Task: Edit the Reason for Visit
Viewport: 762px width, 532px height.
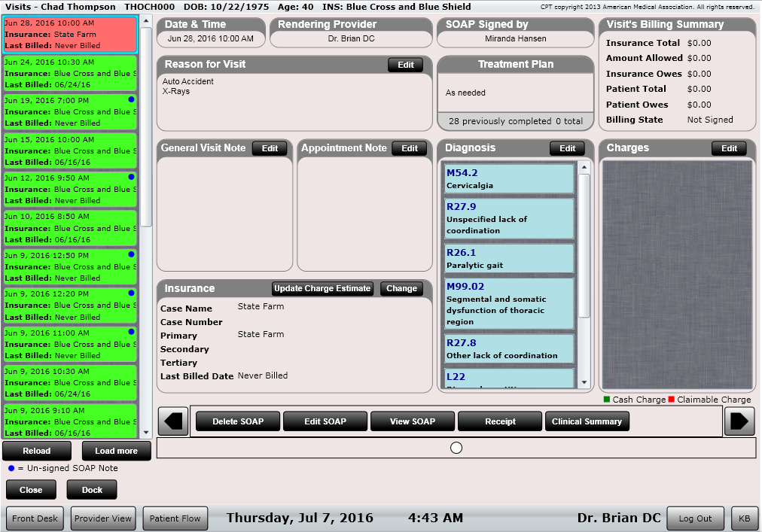Action: (x=405, y=65)
